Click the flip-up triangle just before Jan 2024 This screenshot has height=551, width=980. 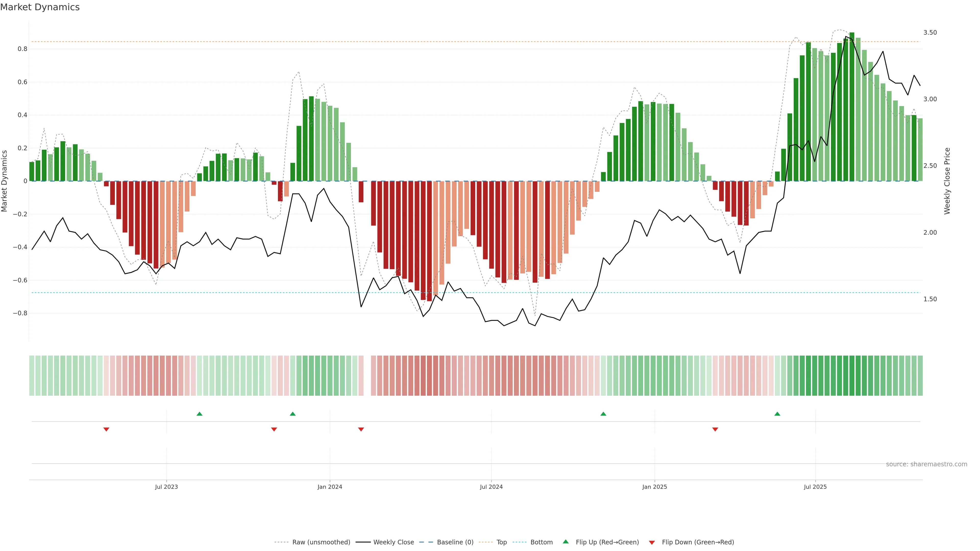(292, 414)
